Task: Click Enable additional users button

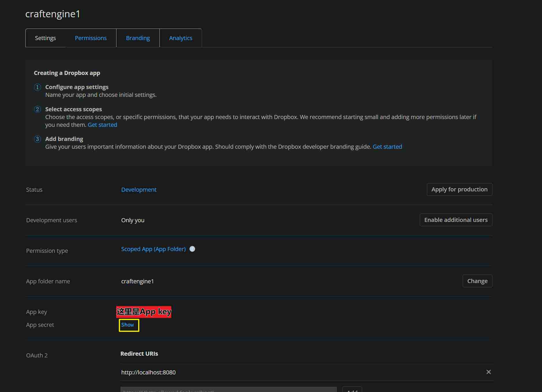Action: (456, 220)
